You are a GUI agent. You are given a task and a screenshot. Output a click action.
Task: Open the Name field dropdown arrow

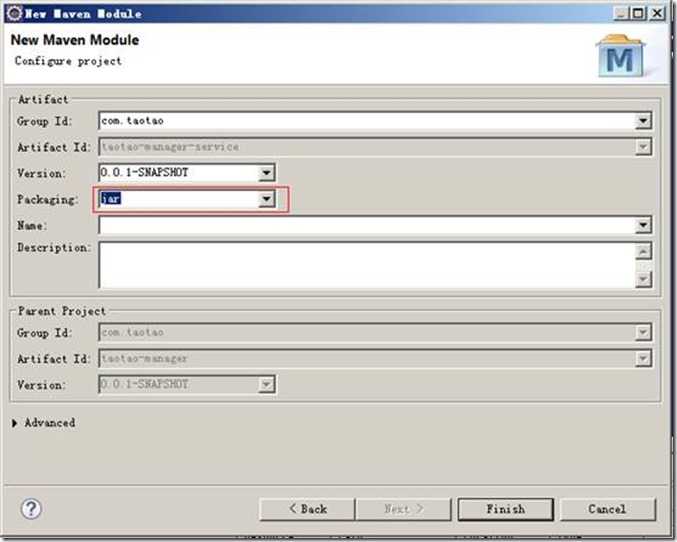643,225
